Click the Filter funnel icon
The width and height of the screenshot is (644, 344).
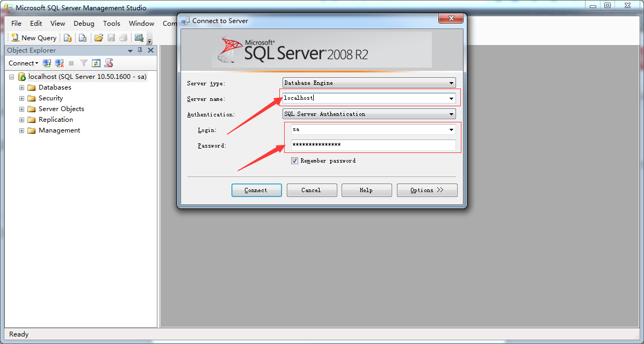(x=84, y=63)
